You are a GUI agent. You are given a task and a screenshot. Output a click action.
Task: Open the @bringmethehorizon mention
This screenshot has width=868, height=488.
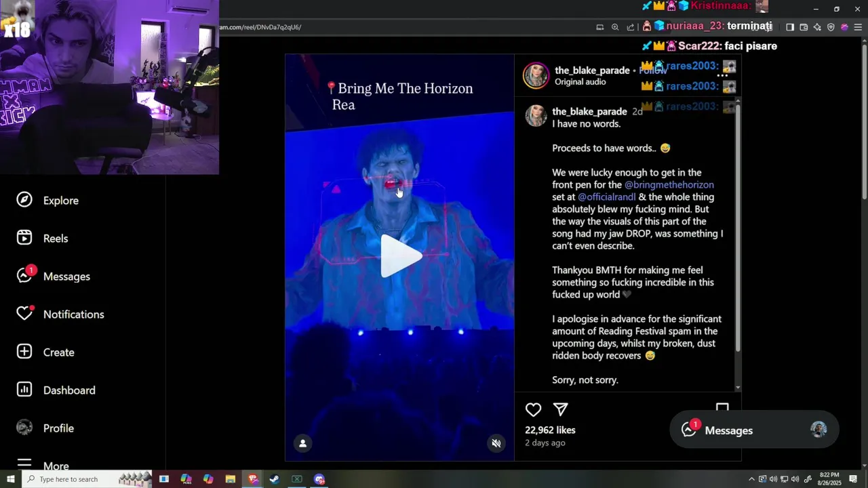(669, 184)
